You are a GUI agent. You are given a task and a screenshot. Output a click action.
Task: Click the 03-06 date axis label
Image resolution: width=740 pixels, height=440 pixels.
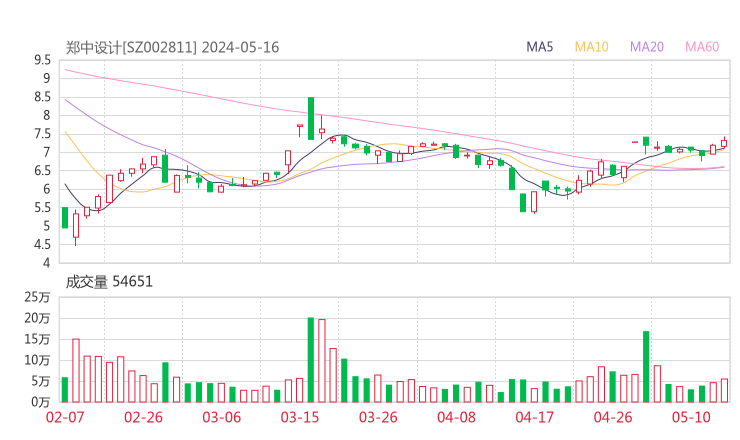click(x=221, y=417)
